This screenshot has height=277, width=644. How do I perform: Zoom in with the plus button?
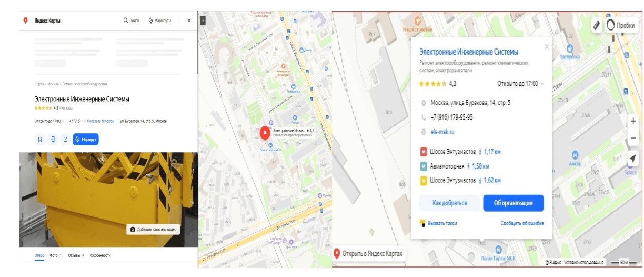tap(633, 122)
